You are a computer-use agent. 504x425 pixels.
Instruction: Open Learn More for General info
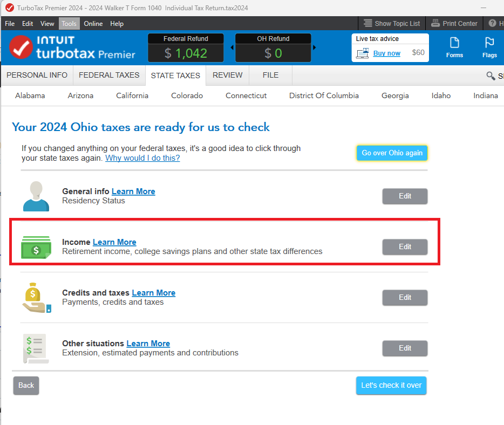pyautogui.click(x=133, y=191)
